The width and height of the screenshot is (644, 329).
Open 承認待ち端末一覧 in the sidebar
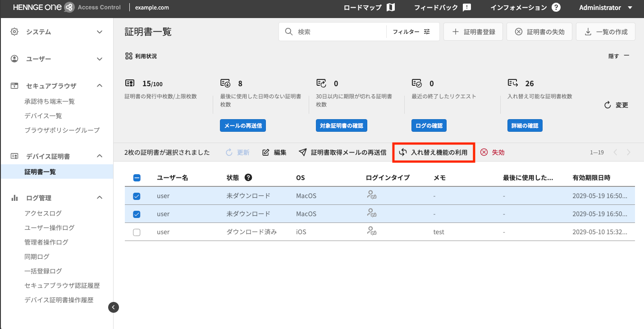[x=50, y=102]
